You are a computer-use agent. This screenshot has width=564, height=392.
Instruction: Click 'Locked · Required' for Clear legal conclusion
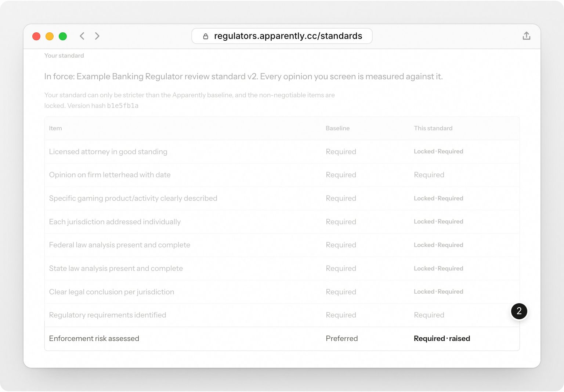[438, 291]
